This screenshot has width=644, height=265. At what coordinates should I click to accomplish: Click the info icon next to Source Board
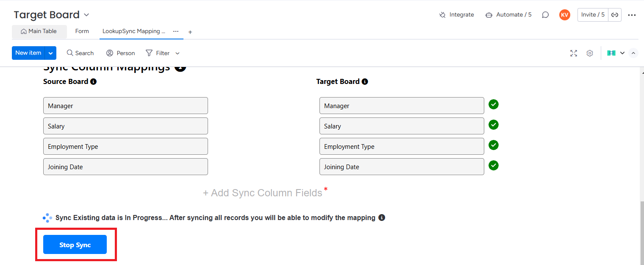click(x=94, y=81)
